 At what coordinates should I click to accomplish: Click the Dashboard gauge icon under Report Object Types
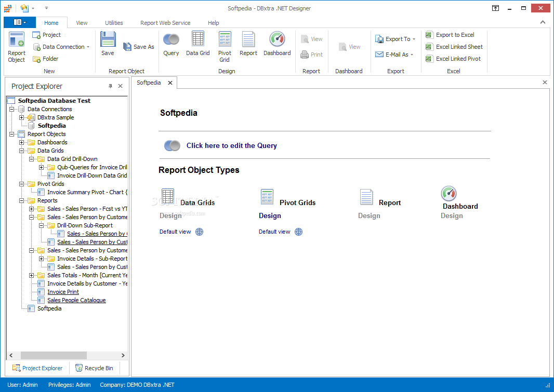(x=449, y=193)
